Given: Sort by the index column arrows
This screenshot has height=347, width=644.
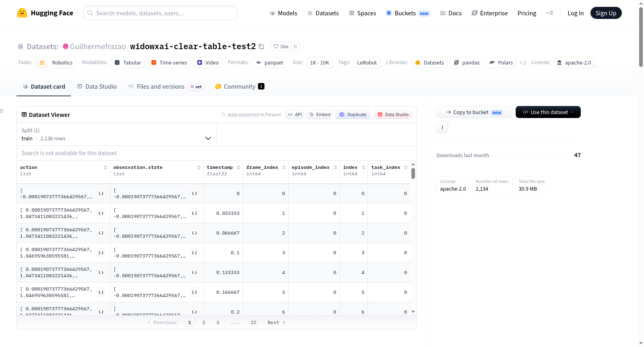Looking at the screenshot, I should coord(363,167).
